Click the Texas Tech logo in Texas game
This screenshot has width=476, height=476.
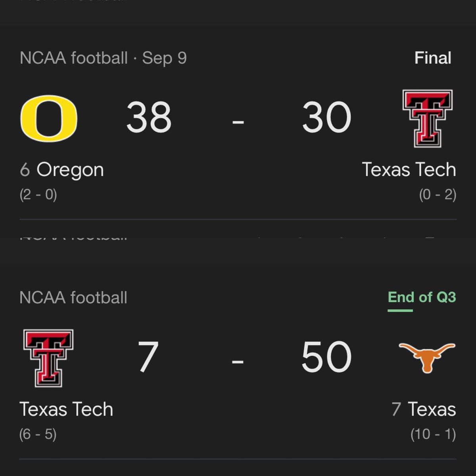[48, 358]
